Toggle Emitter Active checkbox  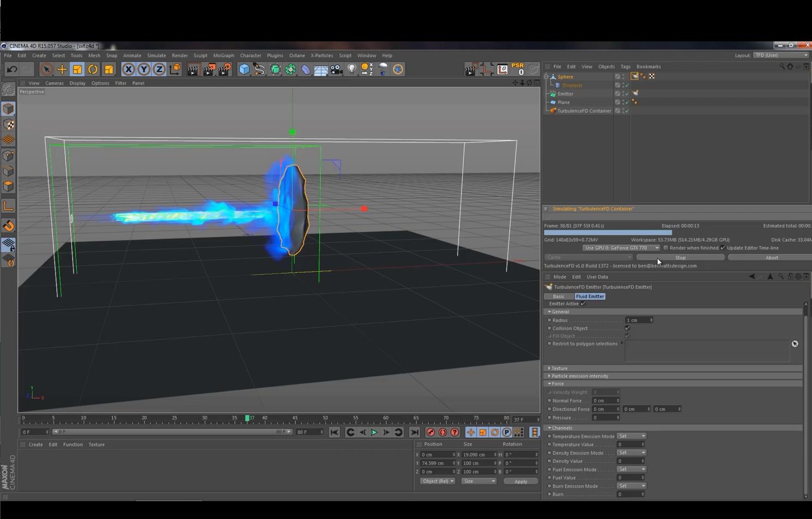click(583, 304)
